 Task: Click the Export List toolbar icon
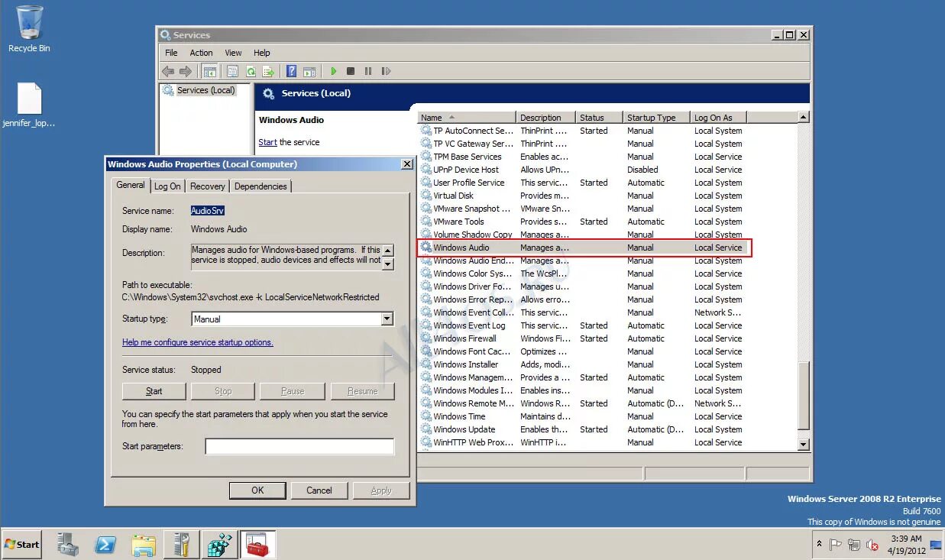[x=268, y=71]
